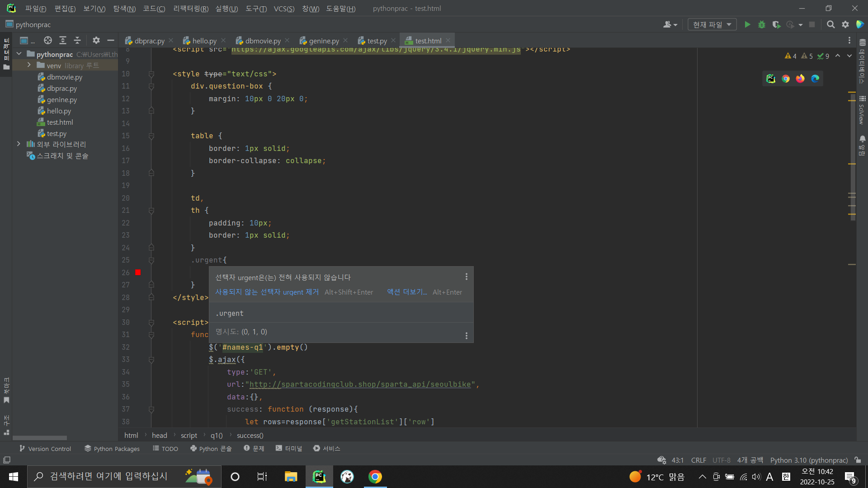Switch to genine.py editor tab
868x488 pixels.
324,41
